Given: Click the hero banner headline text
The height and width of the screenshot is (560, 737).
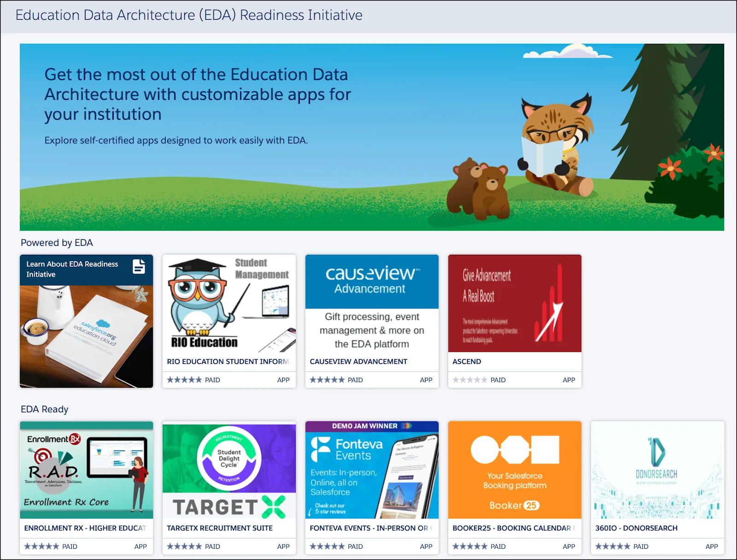Looking at the screenshot, I should click(x=198, y=94).
